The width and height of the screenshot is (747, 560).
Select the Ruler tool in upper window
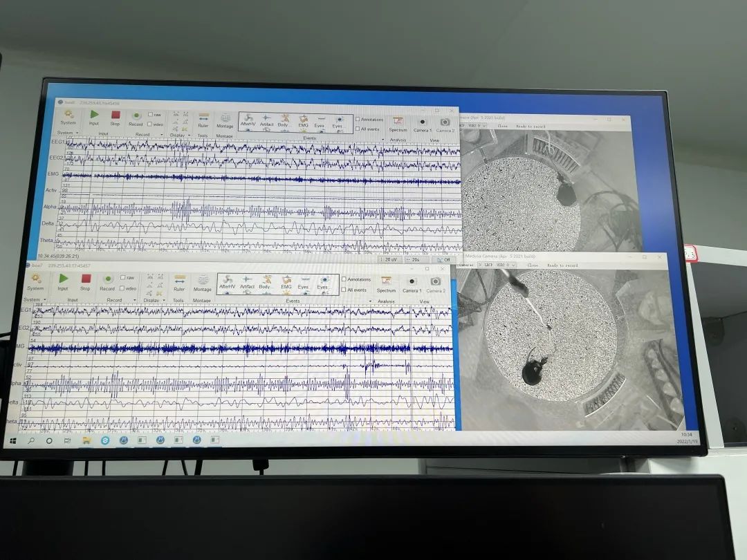(203, 120)
